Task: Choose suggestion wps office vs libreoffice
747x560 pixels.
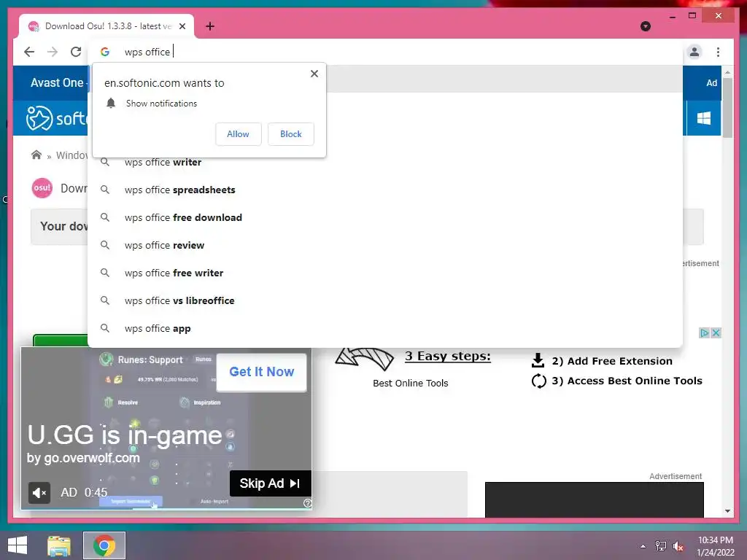Action: point(385,300)
